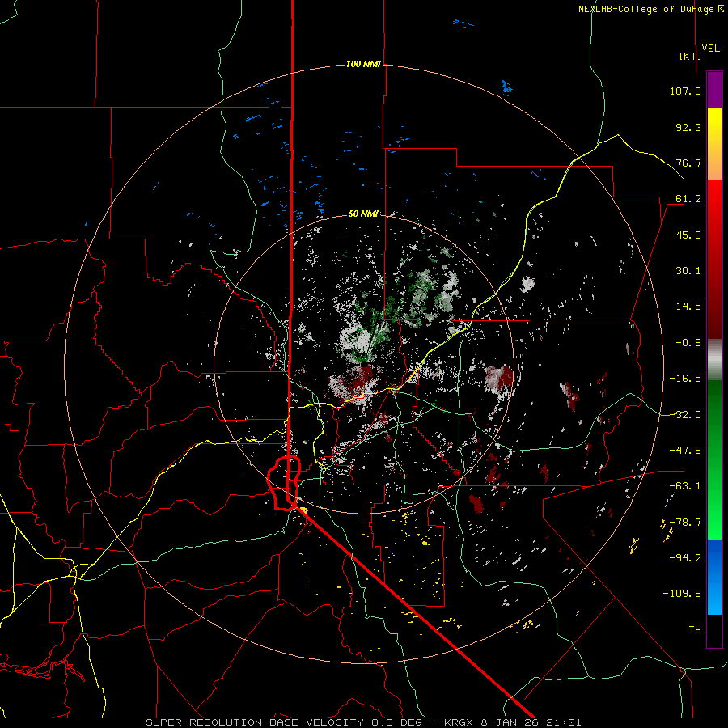Pick the green segment of velocity color bar
728x728 pixels.
[714, 459]
